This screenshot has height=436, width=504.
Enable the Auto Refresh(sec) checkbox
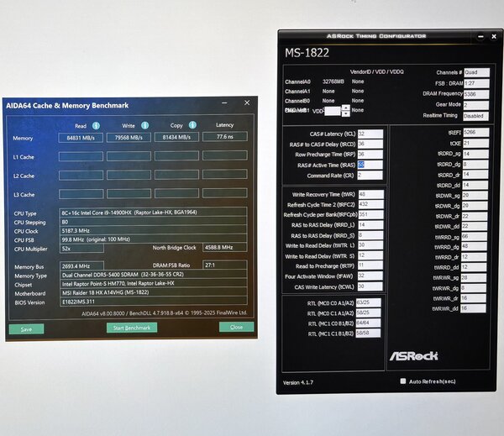point(403,381)
